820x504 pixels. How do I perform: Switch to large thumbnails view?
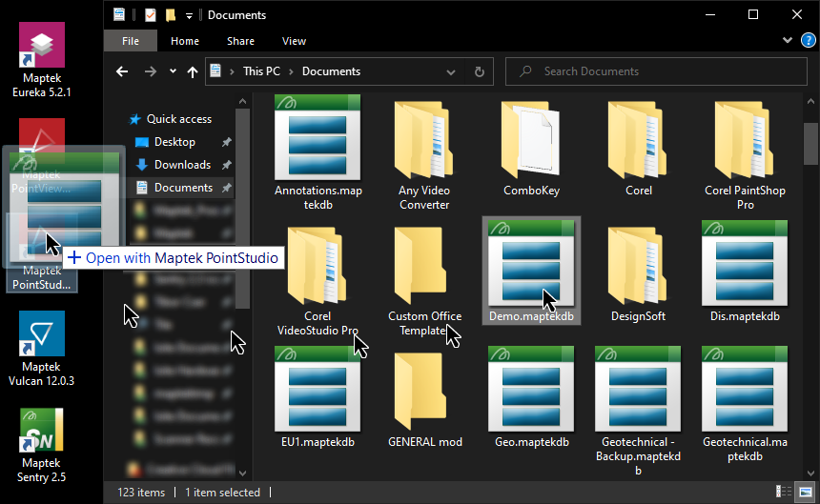coord(804,493)
